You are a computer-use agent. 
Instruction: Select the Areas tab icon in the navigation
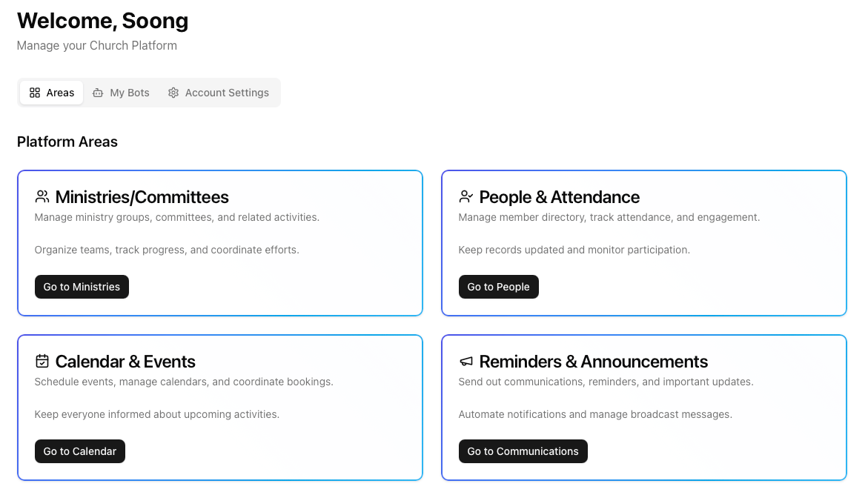(35, 92)
